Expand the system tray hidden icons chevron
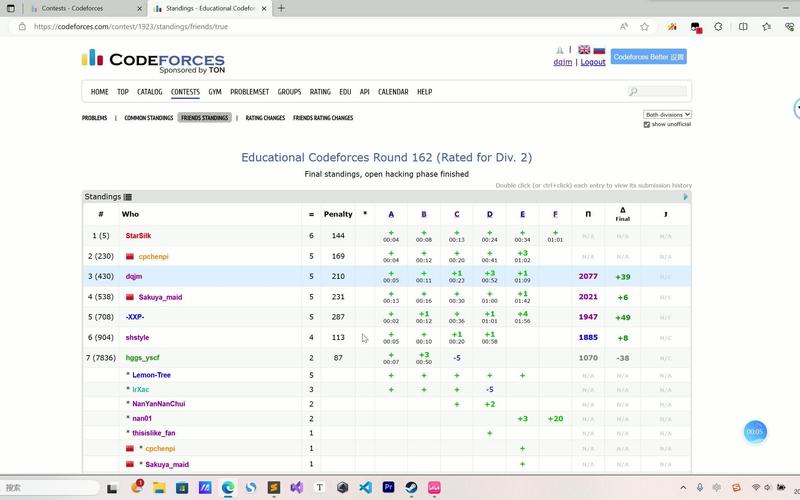The height and width of the screenshot is (500, 800). click(683, 488)
